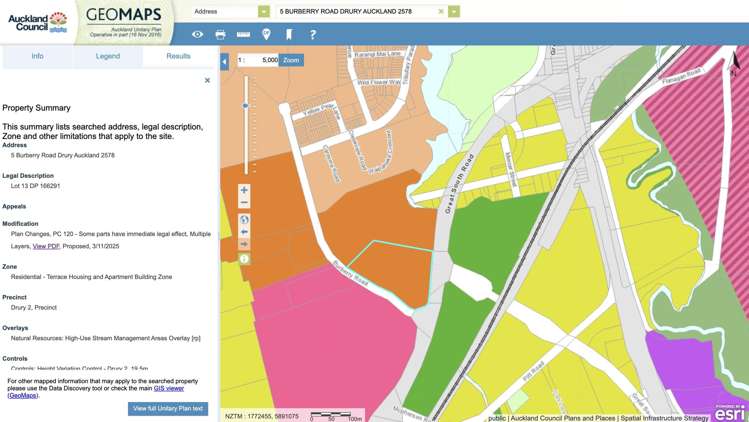Zoom out with the map minus button
Screen dimensions: 749x422
click(x=244, y=203)
